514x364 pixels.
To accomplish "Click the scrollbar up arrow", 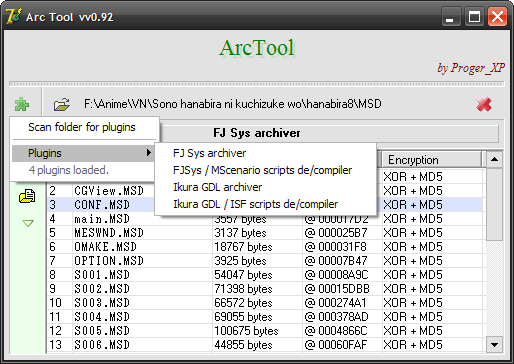I will click(x=494, y=159).
